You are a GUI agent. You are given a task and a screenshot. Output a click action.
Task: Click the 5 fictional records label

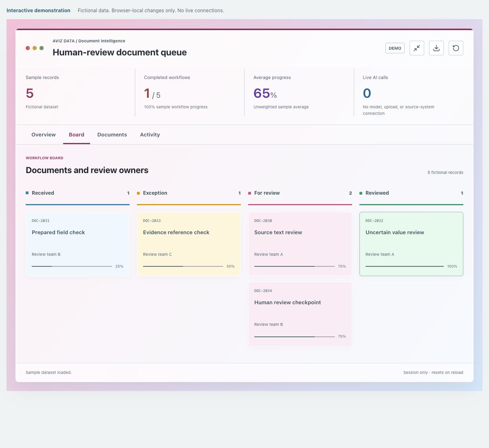tap(445, 173)
